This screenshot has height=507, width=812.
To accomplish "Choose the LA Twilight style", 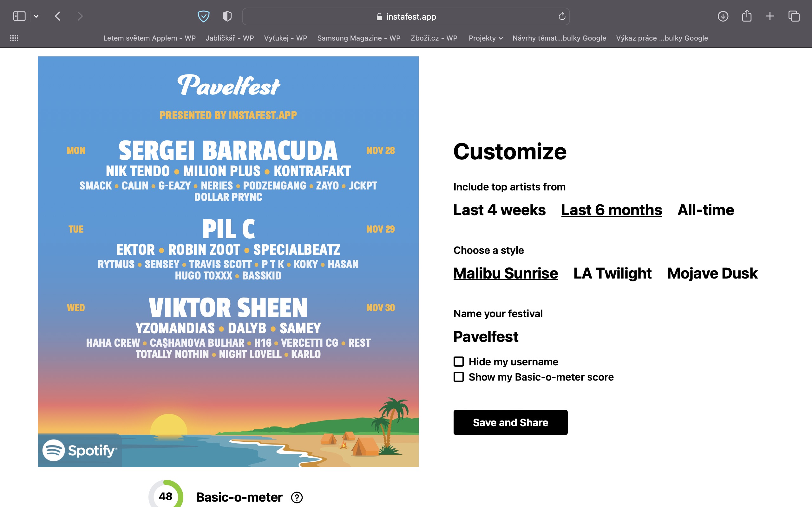I will 612,273.
